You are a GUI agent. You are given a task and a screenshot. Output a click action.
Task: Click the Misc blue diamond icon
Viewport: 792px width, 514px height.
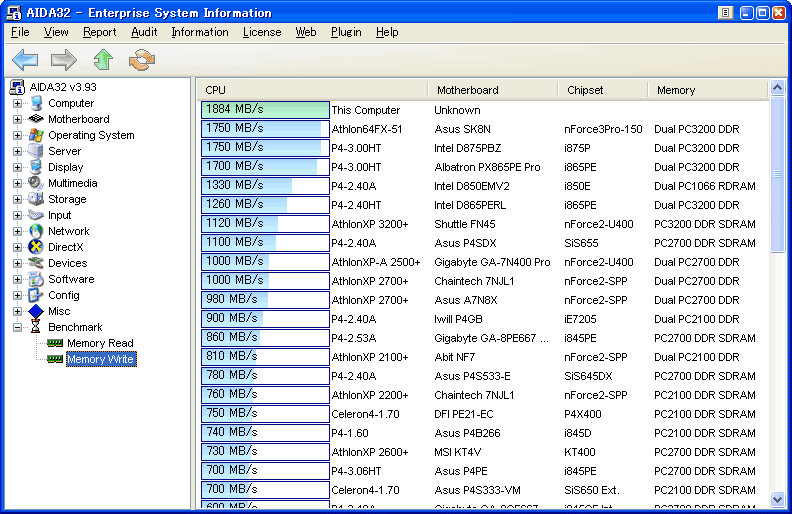tap(36, 311)
